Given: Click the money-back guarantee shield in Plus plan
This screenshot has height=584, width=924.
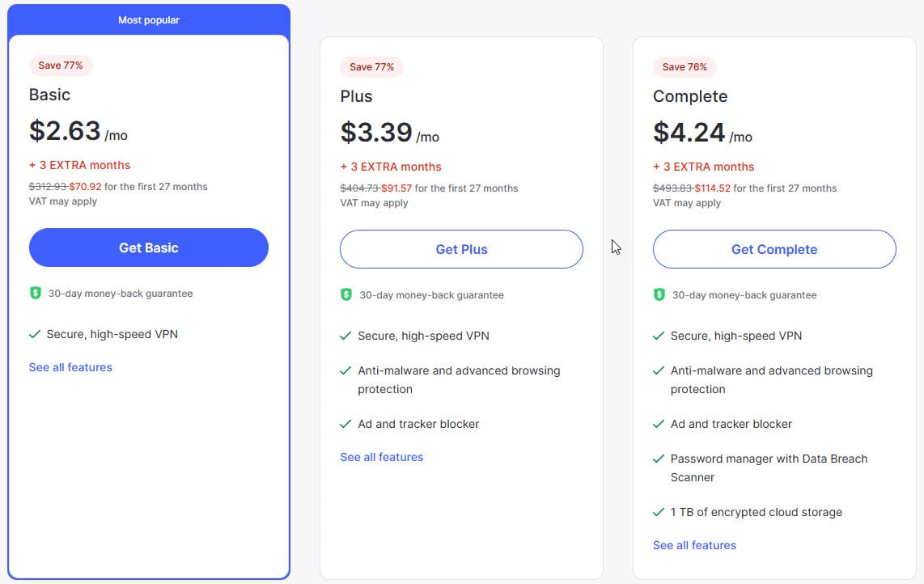Looking at the screenshot, I should click(345, 295).
